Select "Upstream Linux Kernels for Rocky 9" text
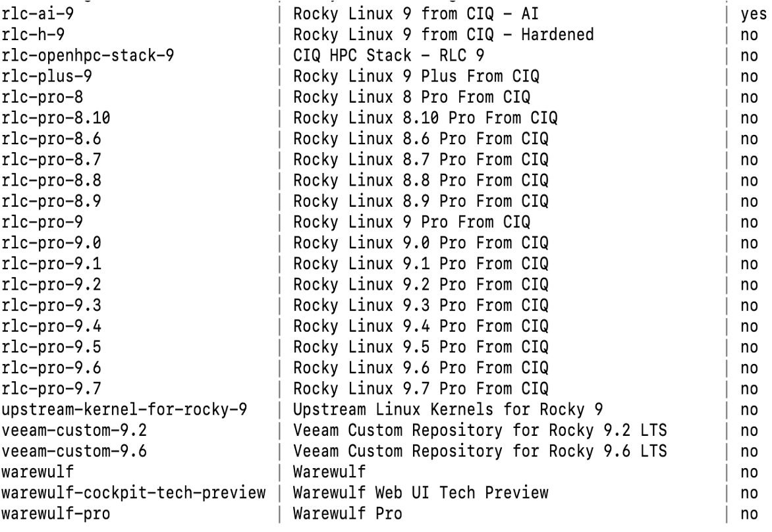772x532 pixels. 448,410
